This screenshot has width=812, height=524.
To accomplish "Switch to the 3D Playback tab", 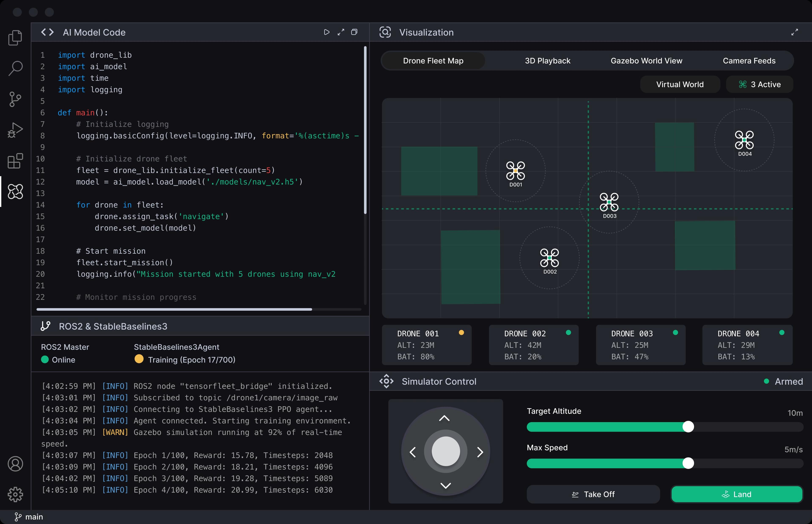I will tap(547, 61).
